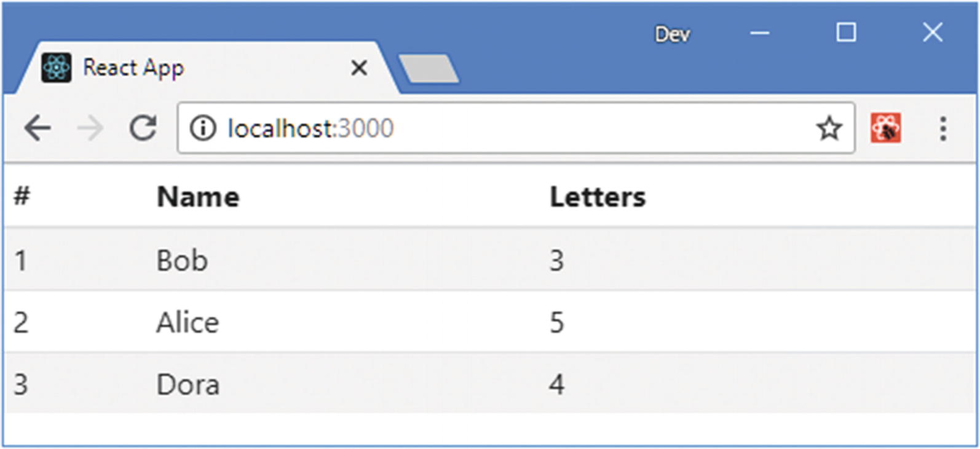Click the React logo favicon
Image resolution: width=980 pixels, height=449 pixels.
point(56,68)
